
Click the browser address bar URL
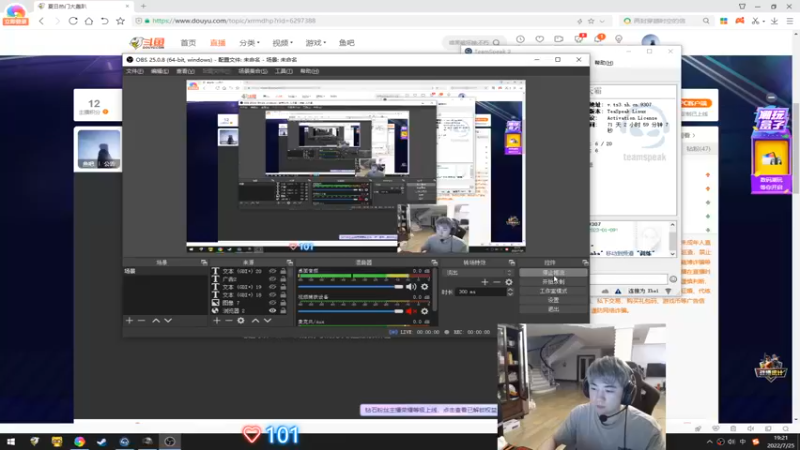[234, 21]
